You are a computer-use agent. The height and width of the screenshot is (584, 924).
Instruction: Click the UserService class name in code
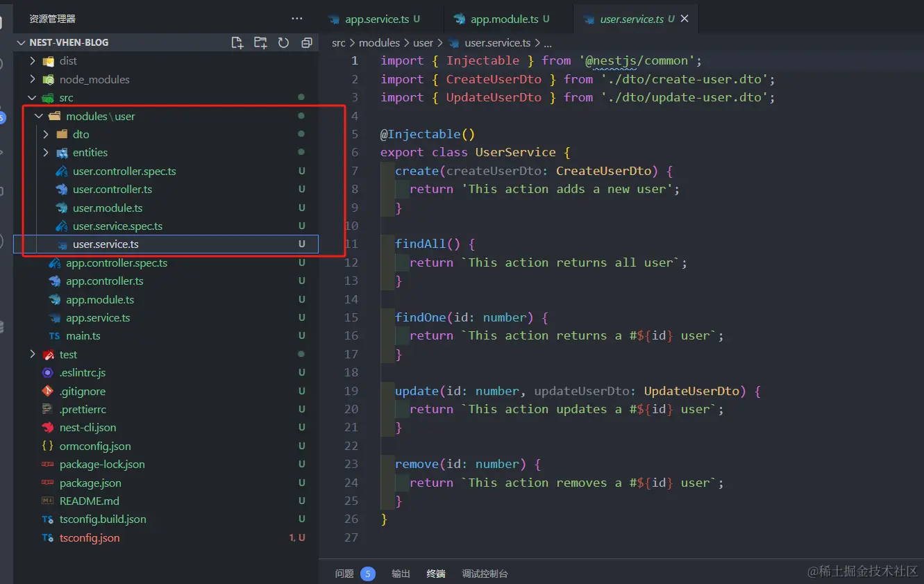click(x=516, y=152)
